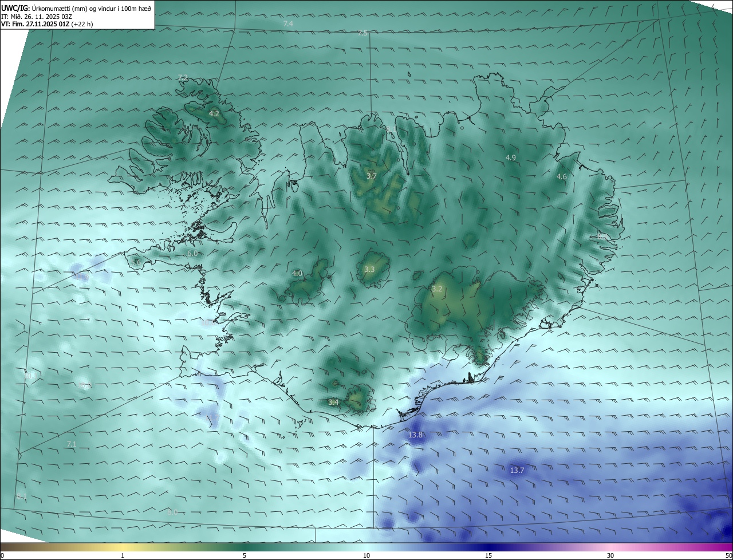Click the 30 tick on the color scale

pyautogui.click(x=610, y=555)
